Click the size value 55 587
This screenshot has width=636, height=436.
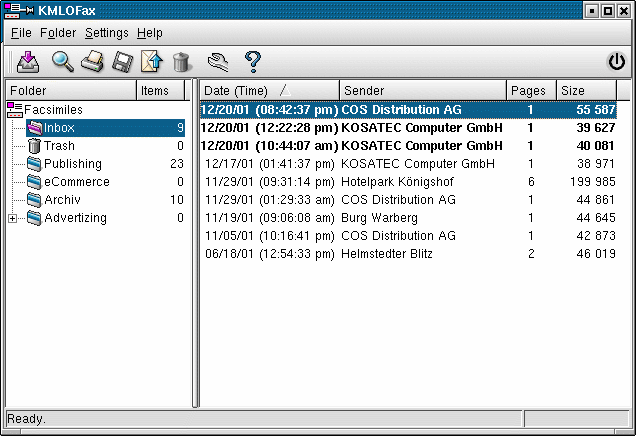pyautogui.click(x=596, y=110)
